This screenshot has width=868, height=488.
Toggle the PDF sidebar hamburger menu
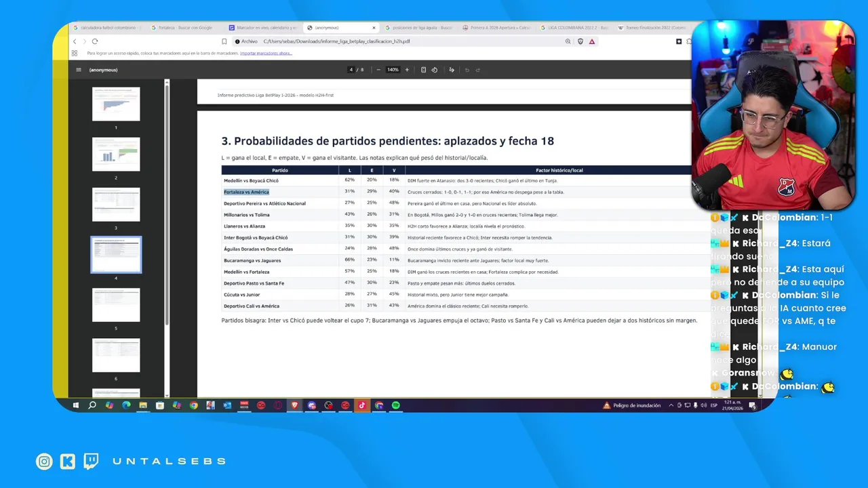coord(79,70)
